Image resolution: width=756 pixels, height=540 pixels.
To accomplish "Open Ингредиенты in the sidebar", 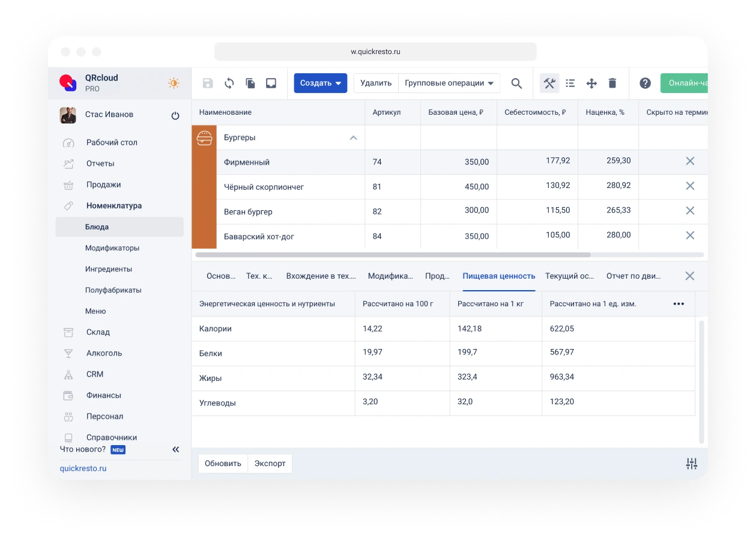I will pyautogui.click(x=109, y=269).
